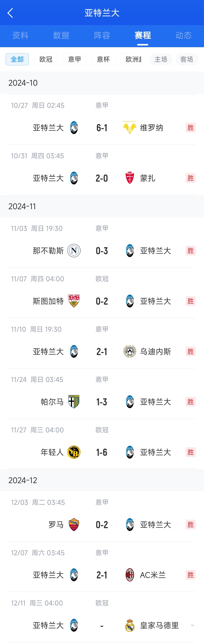Tap the AC Milan crest
Screen dimensions: 204x644
point(130,575)
